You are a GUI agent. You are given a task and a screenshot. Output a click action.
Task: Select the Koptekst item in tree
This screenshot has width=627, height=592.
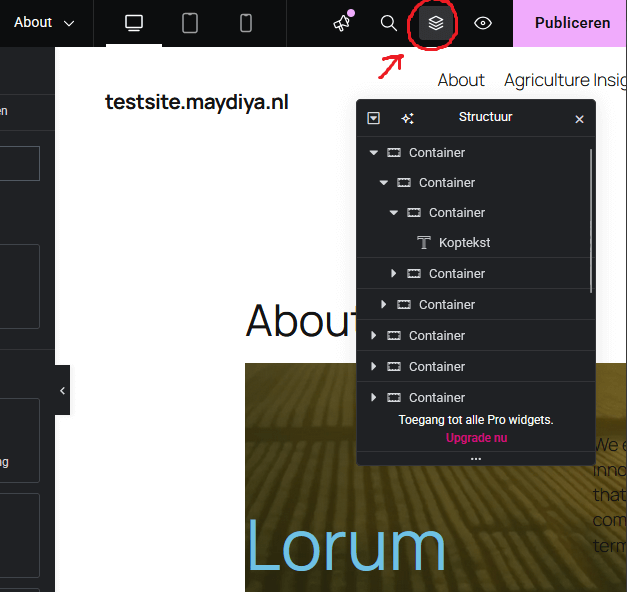[x=464, y=242]
